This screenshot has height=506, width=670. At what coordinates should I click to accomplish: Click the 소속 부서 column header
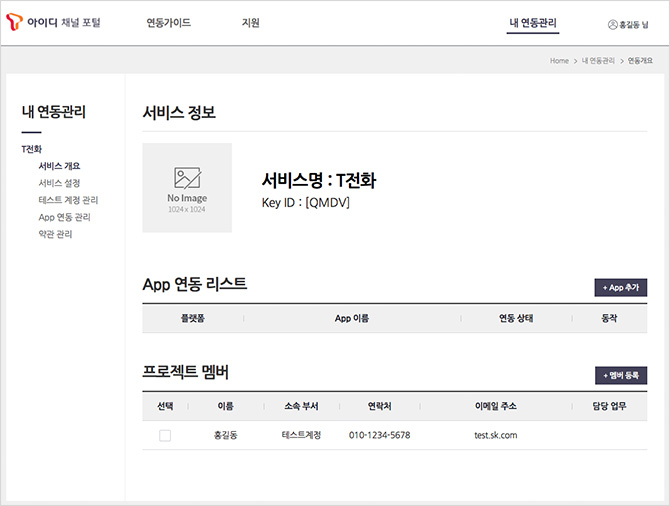(x=301, y=406)
